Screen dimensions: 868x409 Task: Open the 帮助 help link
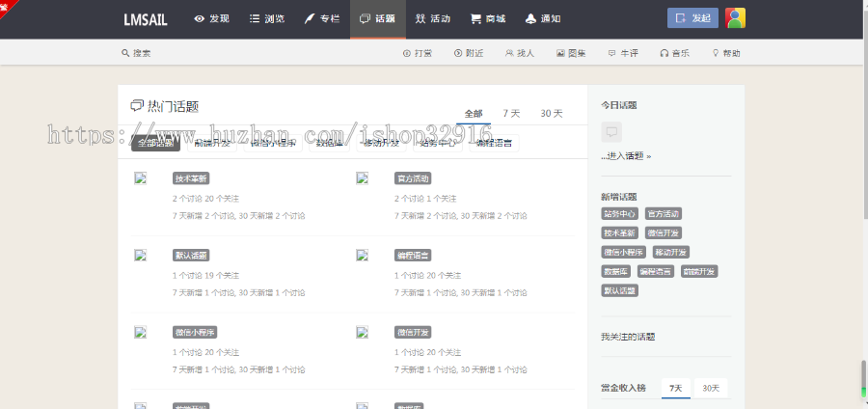[726, 53]
